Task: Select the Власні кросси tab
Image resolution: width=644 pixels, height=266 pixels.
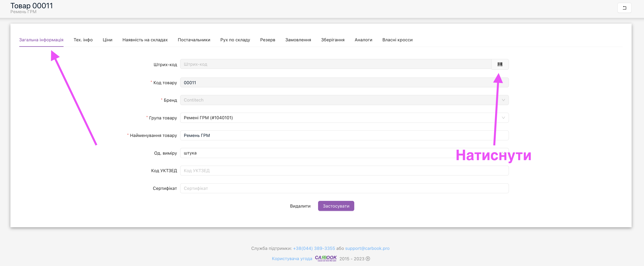Action: (x=397, y=40)
